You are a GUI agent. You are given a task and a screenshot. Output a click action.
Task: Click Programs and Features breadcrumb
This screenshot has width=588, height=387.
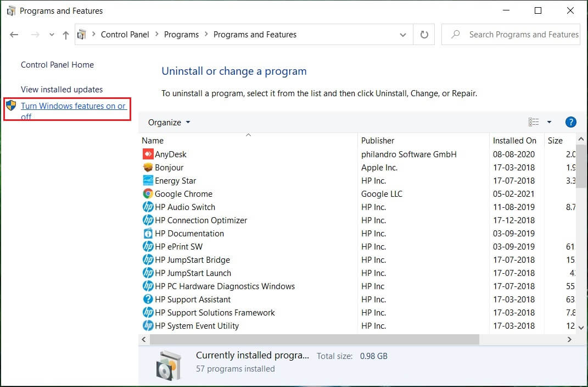coord(255,35)
